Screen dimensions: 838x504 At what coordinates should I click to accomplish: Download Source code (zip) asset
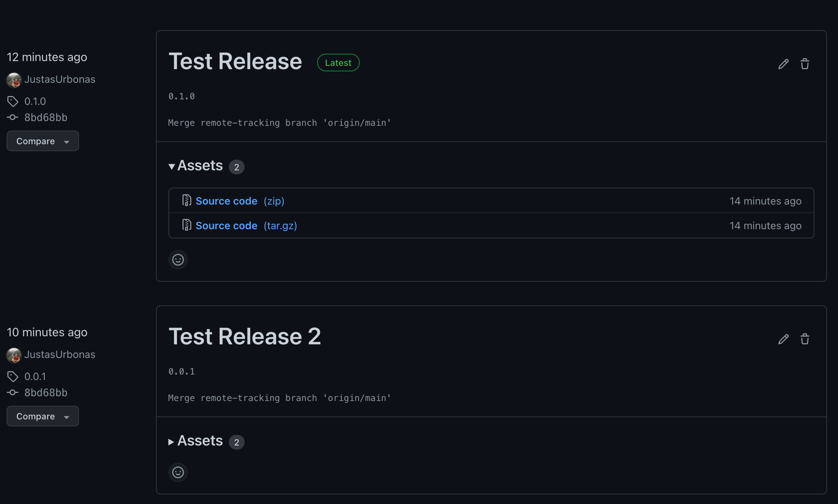227,201
